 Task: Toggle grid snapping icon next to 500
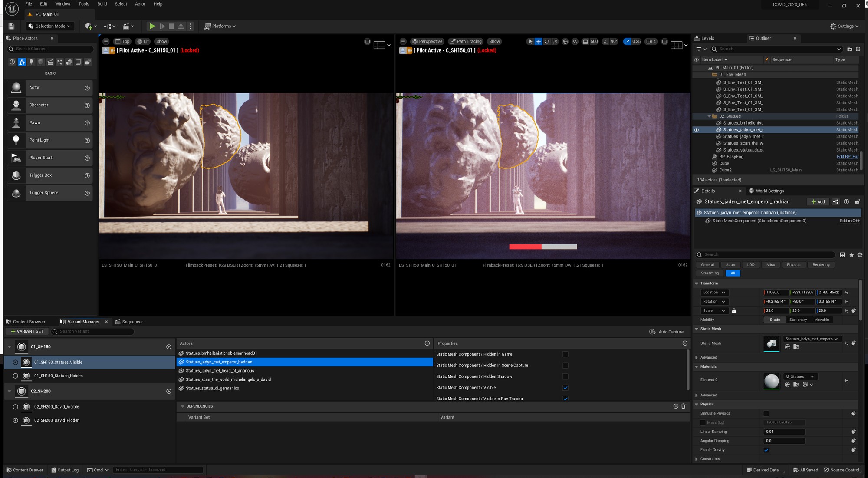[x=585, y=42]
